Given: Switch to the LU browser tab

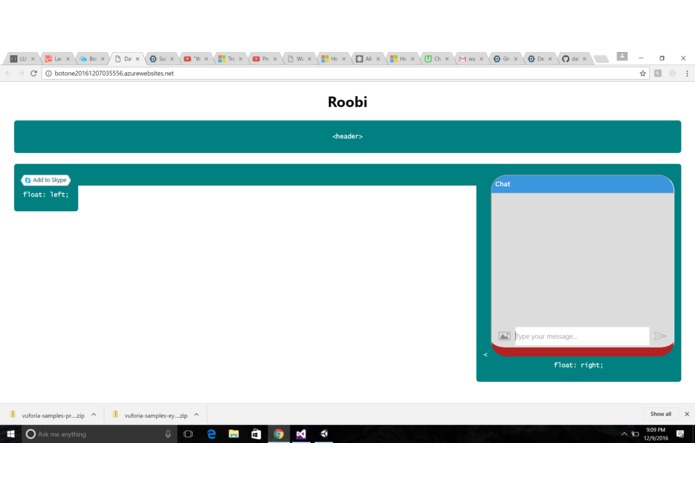Looking at the screenshot, I should click(21, 59).
